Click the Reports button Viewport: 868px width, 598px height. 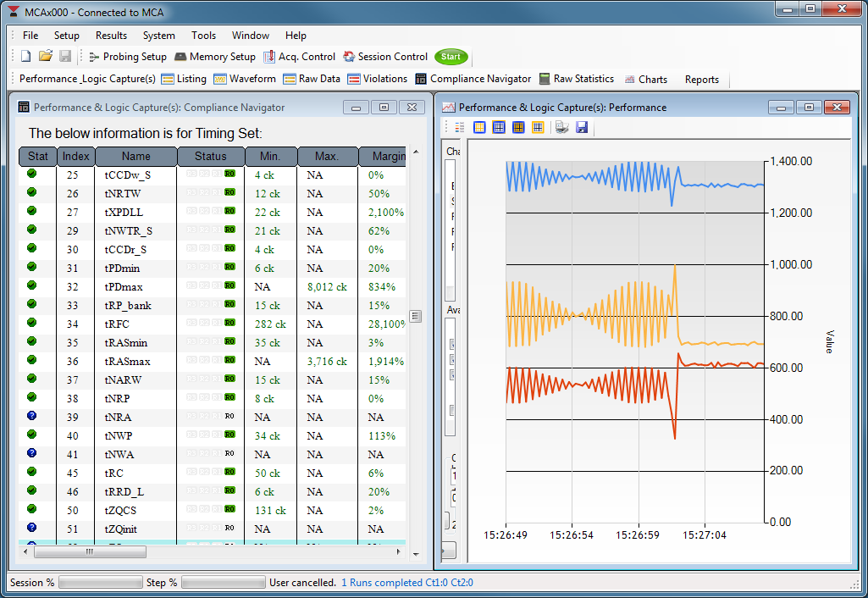coord(701,80)
